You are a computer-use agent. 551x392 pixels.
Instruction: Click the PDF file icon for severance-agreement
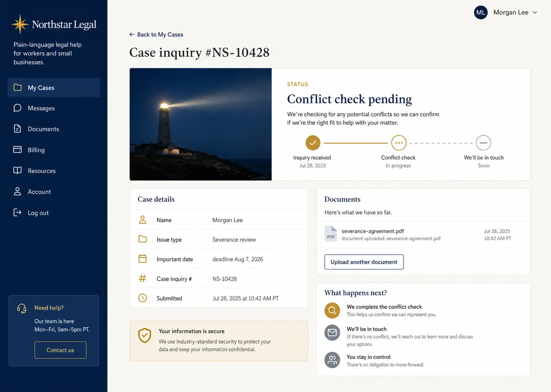331,233
